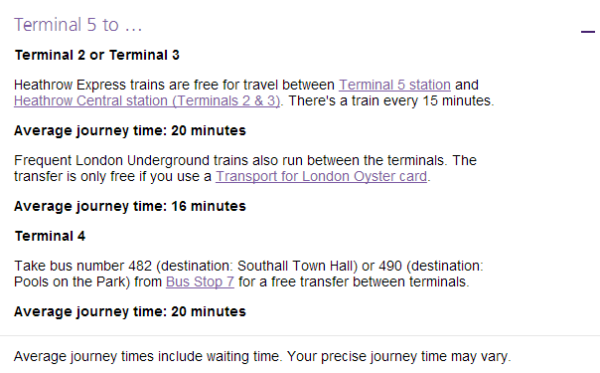Click the "Terminal 2 or Terminal 3" subheading
The width and height of the screenshot is (600, 373).
tap(97, 55)
